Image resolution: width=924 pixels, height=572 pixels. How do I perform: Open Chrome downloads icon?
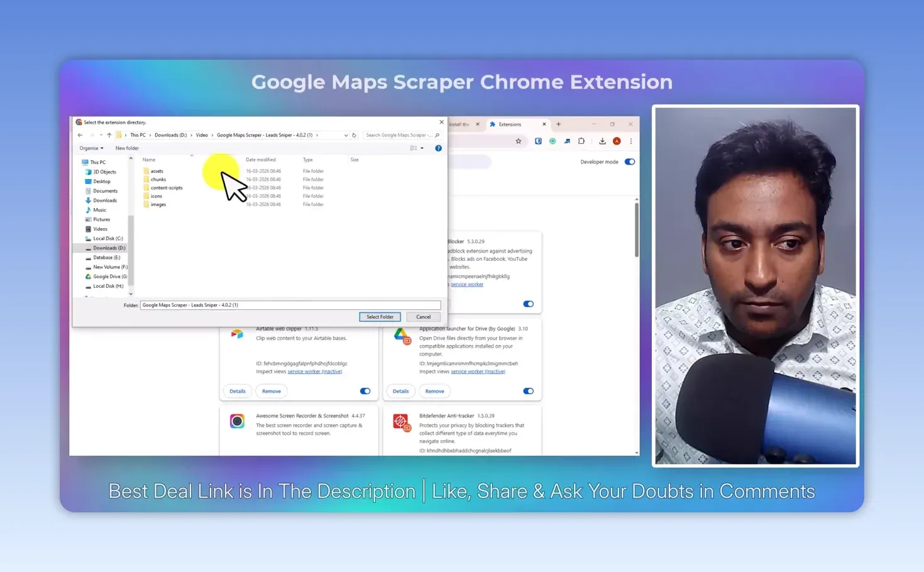(x=602, y=141)
